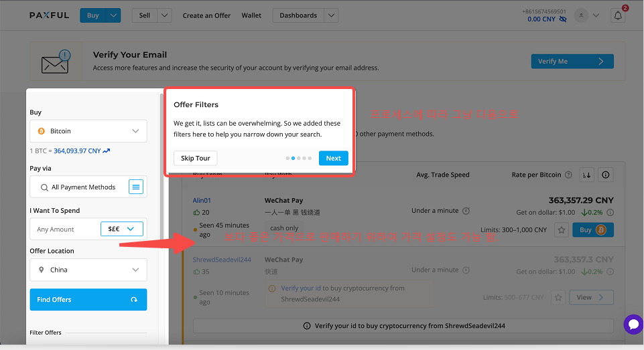The width and height of the screenshot is (644, 350).
Task: Click the user avatar icon
Action: tap(581, 15)
